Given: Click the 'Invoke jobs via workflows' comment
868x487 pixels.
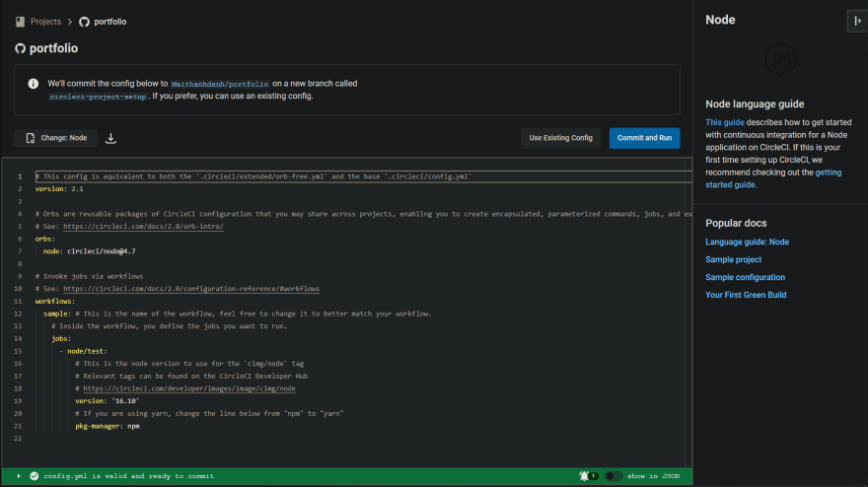Looking at the screenshot, I should 89,276.
